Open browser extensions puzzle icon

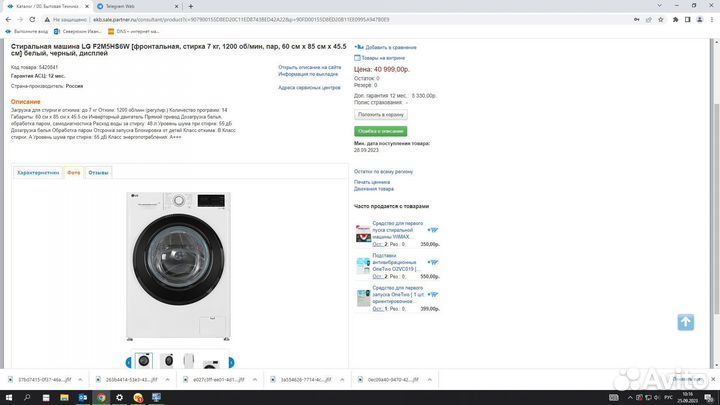coord(675,20)
